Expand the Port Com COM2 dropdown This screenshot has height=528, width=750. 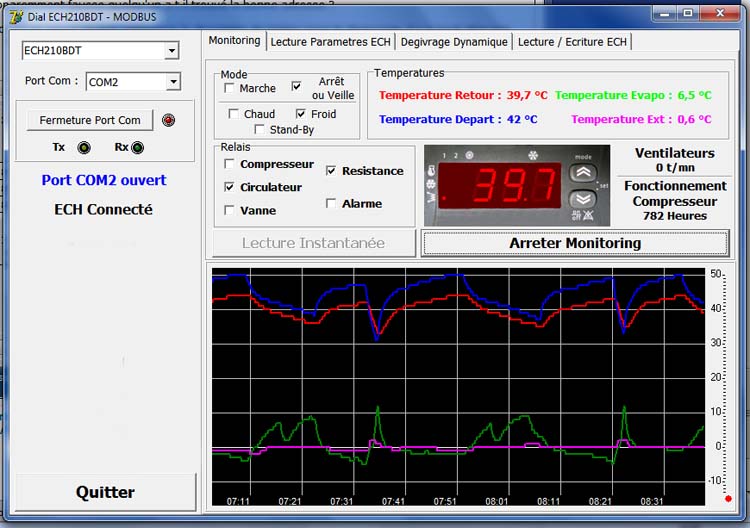(x=172, y=82)
